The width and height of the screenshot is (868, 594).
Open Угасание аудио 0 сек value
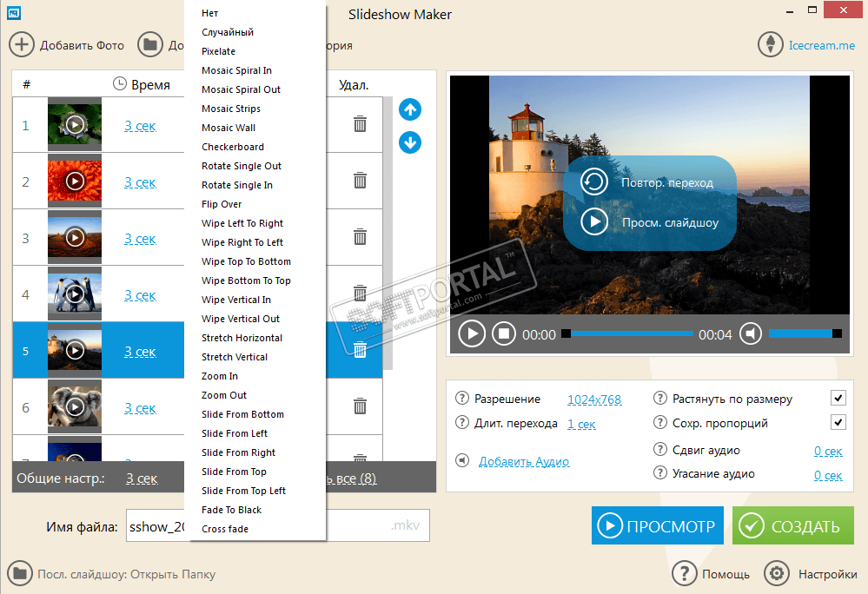coord(828,475)
